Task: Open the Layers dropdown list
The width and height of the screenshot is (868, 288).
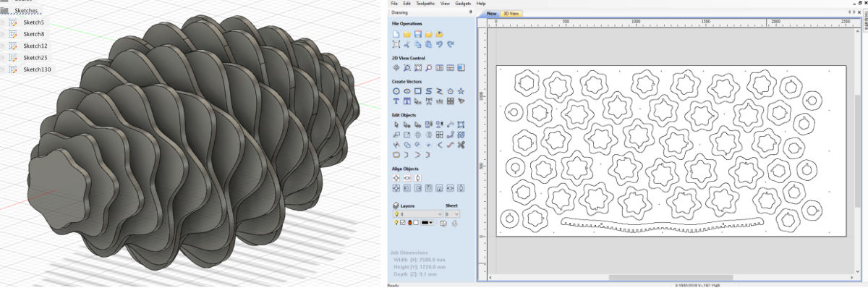Action: (x=417, y=214)
